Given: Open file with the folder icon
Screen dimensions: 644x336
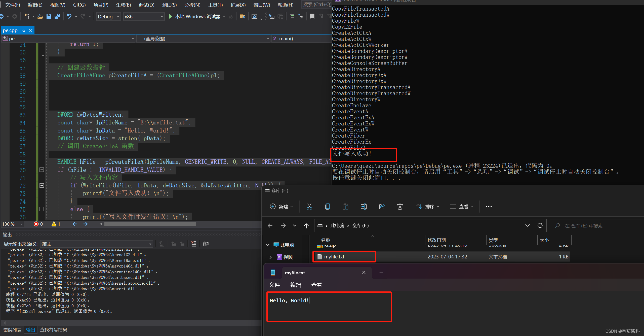Looking at the screenshot, I should [40, 17].
